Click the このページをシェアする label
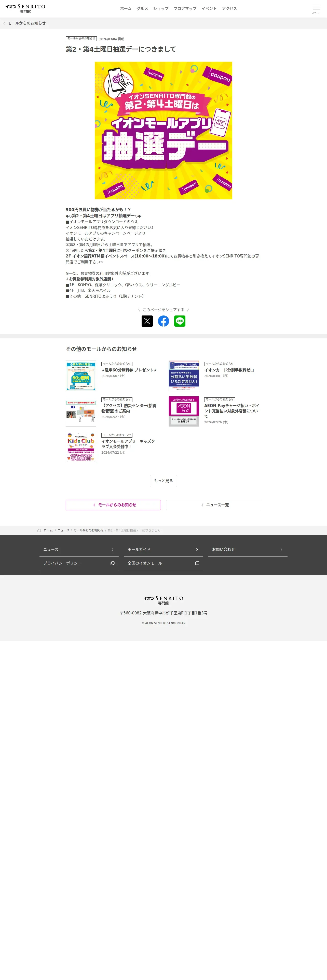The height and width of the screenshot is (980, 327). pyautogui.click(x=163, y=310)
